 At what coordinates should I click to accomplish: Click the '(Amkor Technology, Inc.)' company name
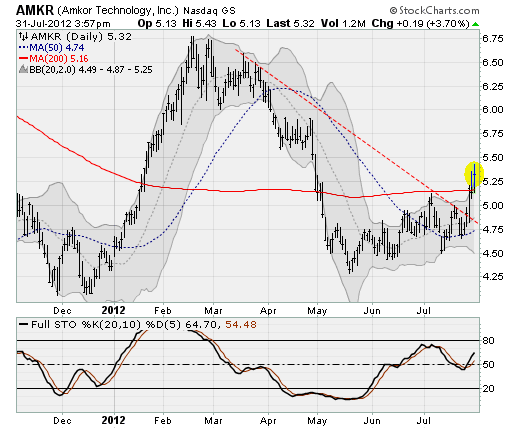click(x=119, y=11)
